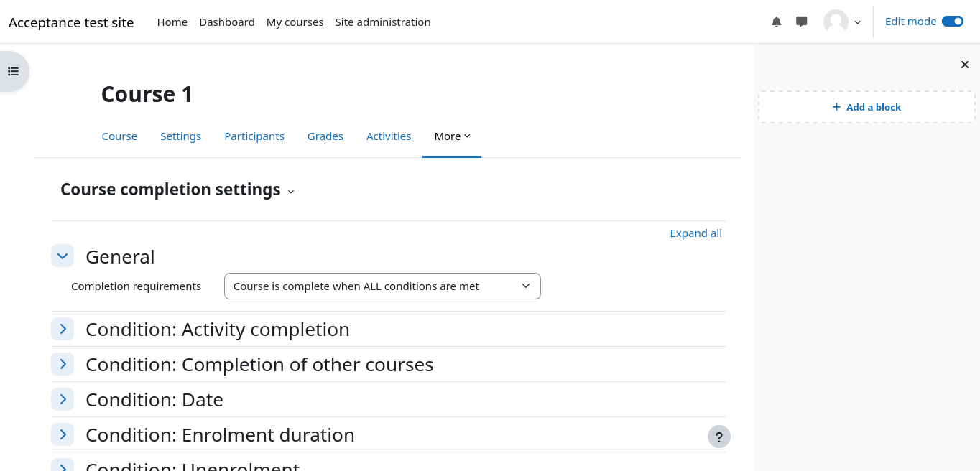The height and width of the screenshot is (471, 980).
Task: Click the help question mark button
Action: [719, 437]
